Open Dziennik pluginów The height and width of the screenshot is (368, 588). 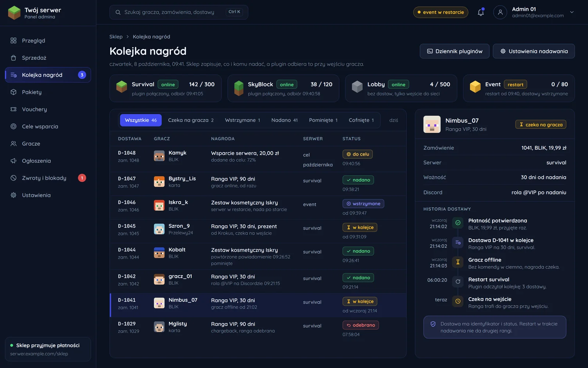tap(455, 51)
